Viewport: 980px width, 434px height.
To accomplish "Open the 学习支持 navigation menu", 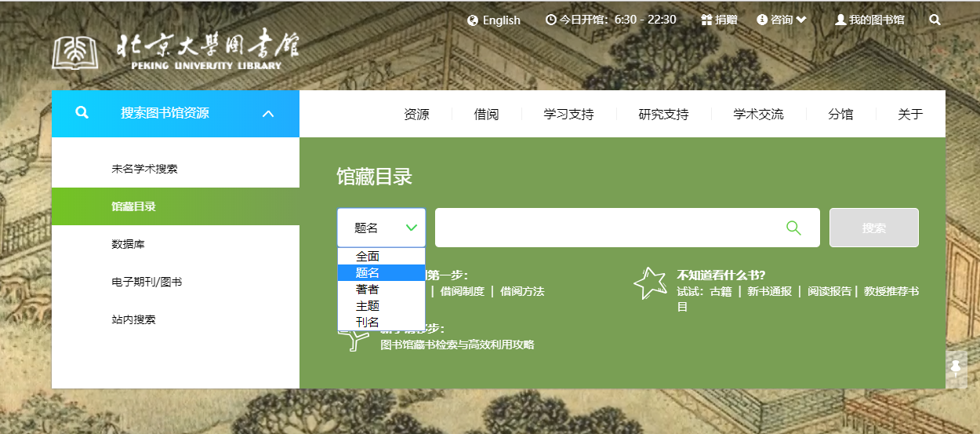I will click(568, 114).
